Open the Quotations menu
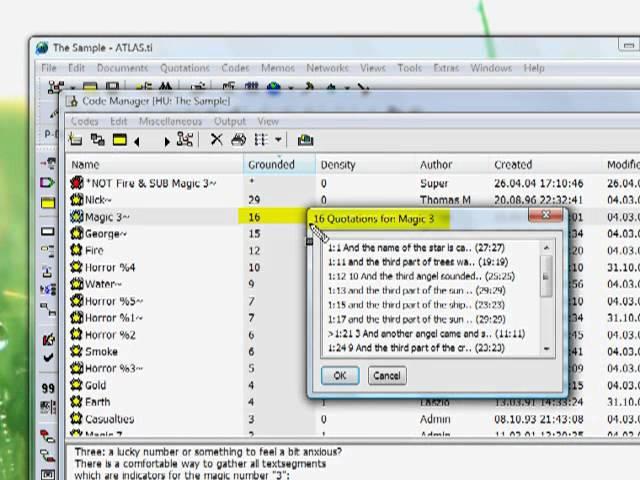 pos(185,68)
